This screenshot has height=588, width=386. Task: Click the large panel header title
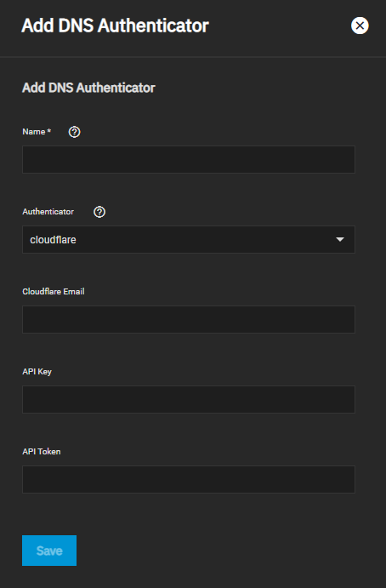[115, 26]
